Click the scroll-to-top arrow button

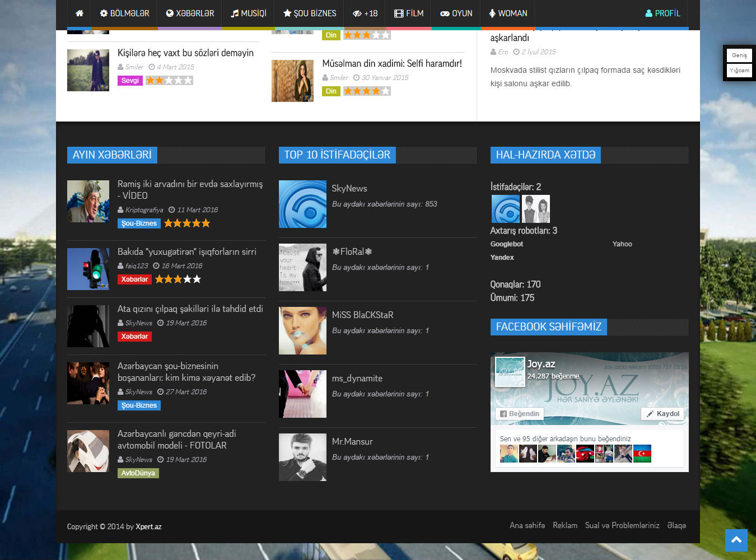tap(736, 540)
